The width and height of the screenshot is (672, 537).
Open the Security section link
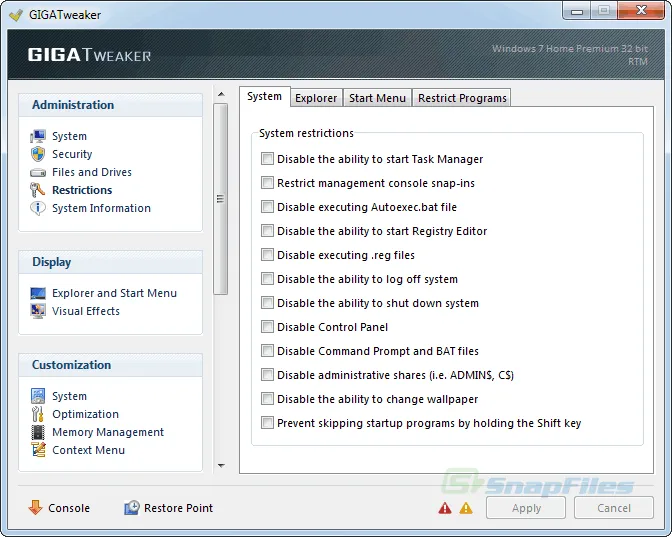coord(72,154)
